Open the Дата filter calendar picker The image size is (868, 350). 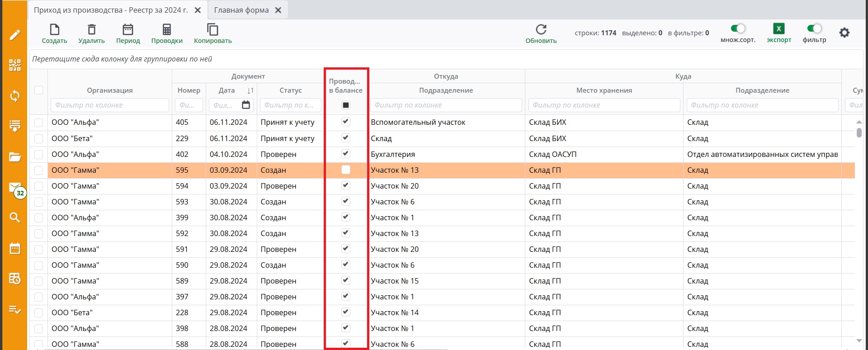pos(246,105)
